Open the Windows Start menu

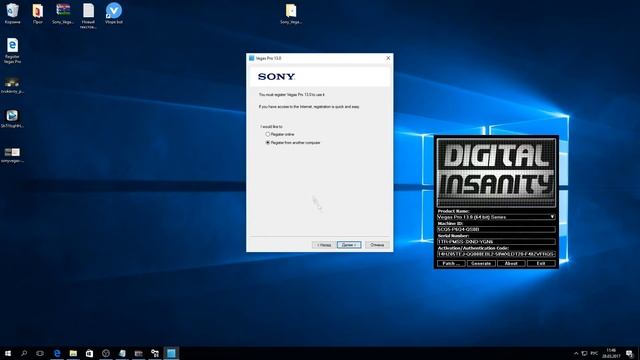point(8,353)
